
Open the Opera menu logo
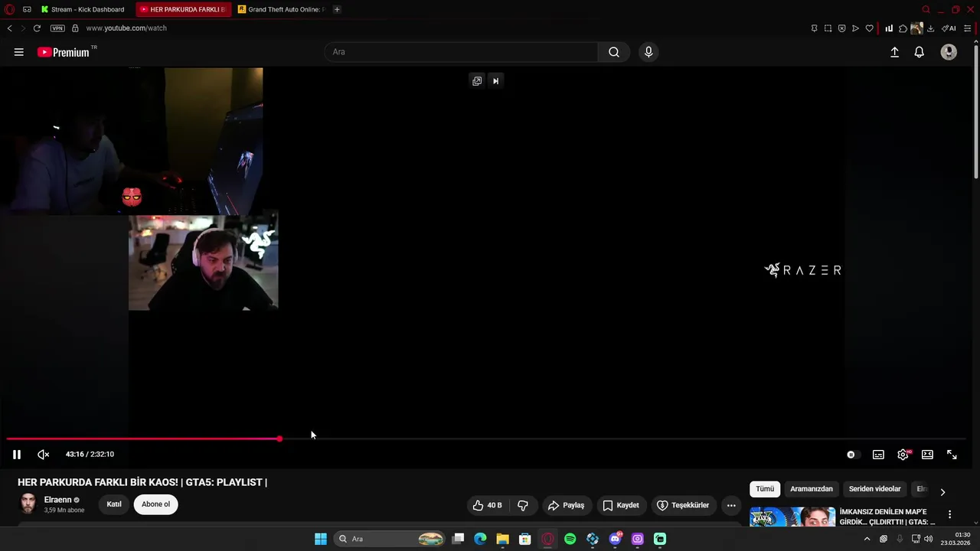[10, 9]
